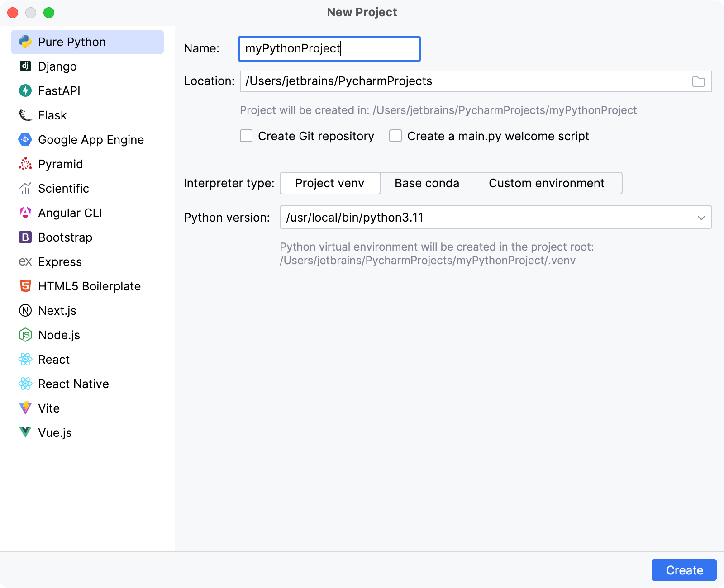Screen dimensions: 724x588
Task: Select the Pure Python project type icon
Action: [x=26, y=42]
